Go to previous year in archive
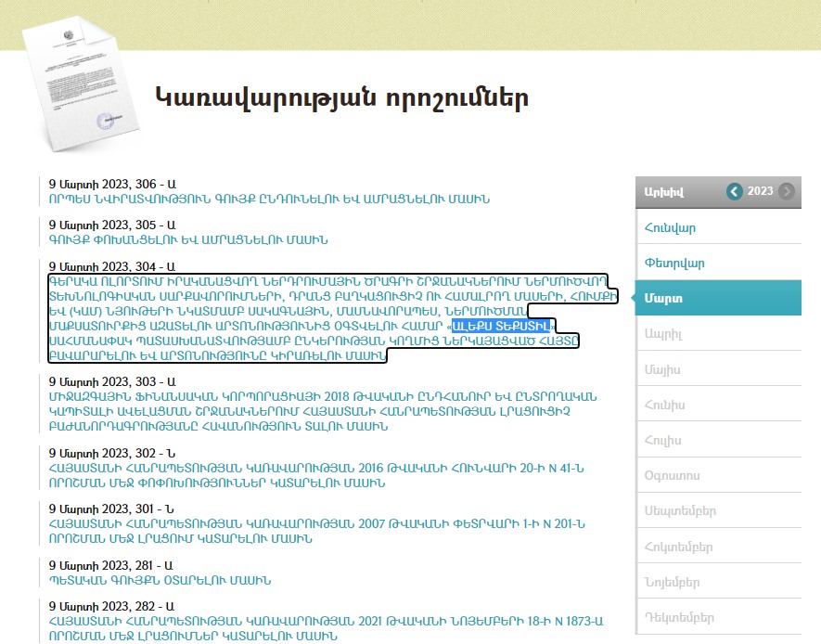 735,191
